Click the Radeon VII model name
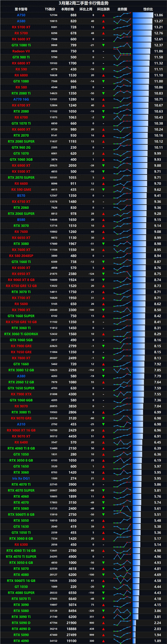 pyautogui.click(x=21, y=51)
